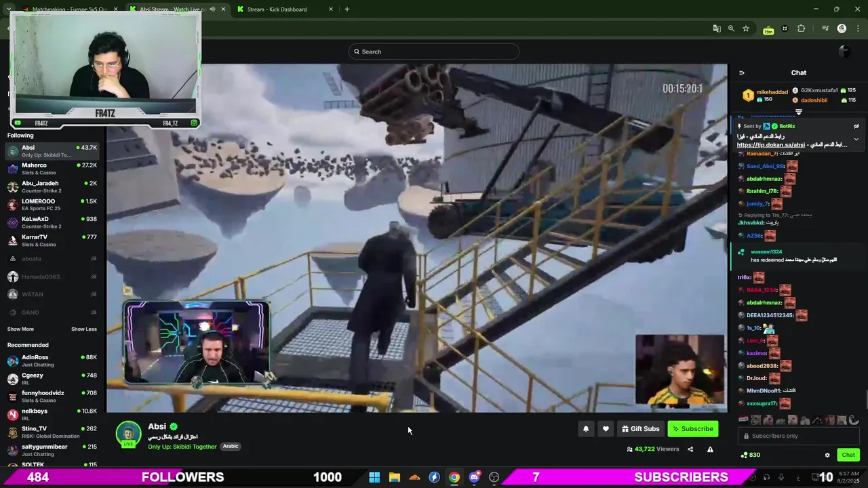Viewport: 868px width, 488px height.
Task: Expand following list with Show More
Action: tap(20, 329)
